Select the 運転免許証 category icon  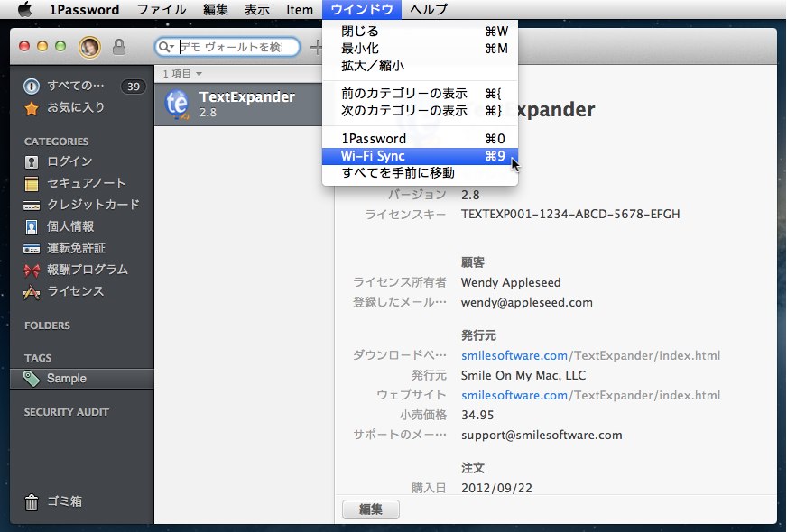[x=31, y=249]
